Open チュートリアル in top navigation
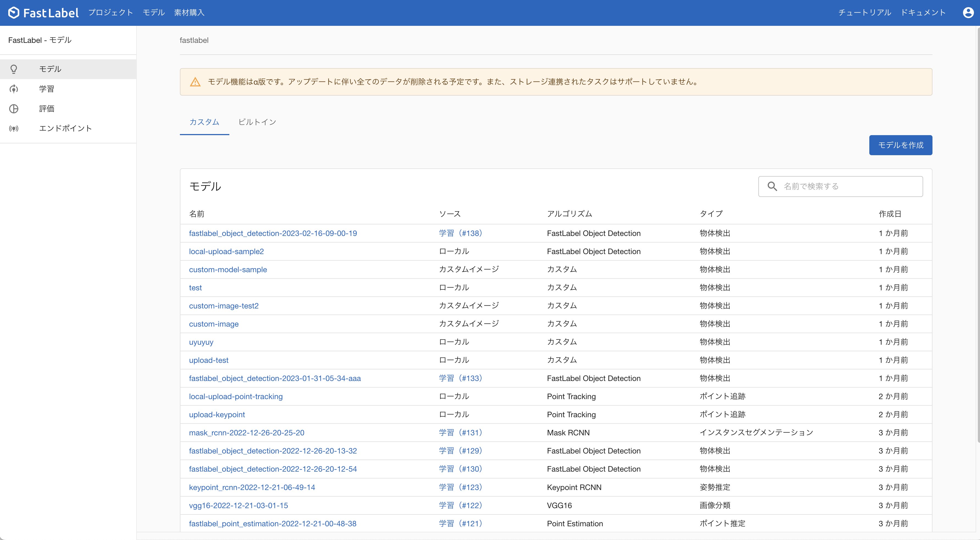Image resolution: width=980 pixels, height=540 pixels. 865,13
